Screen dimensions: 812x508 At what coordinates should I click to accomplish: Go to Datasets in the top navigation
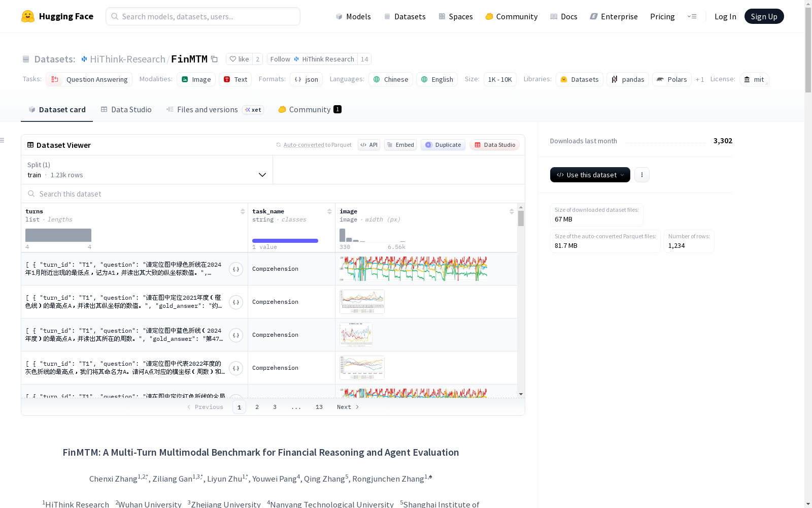404,16
